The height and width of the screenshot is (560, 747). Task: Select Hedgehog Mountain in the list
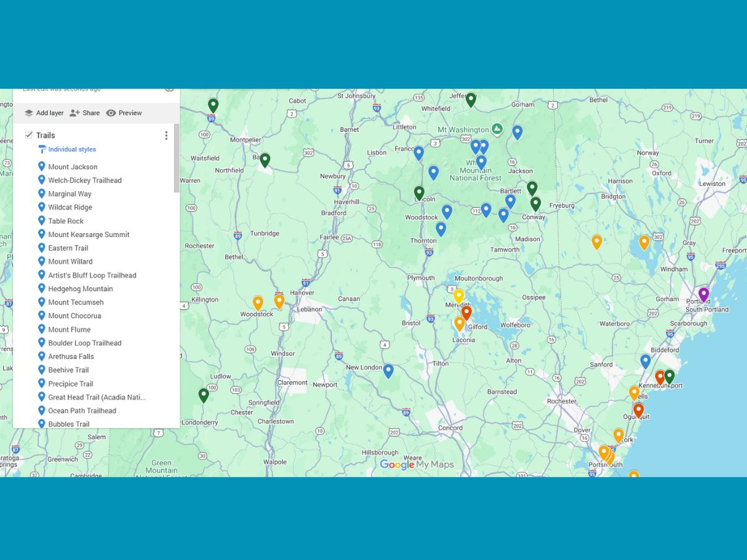(80, 289)
